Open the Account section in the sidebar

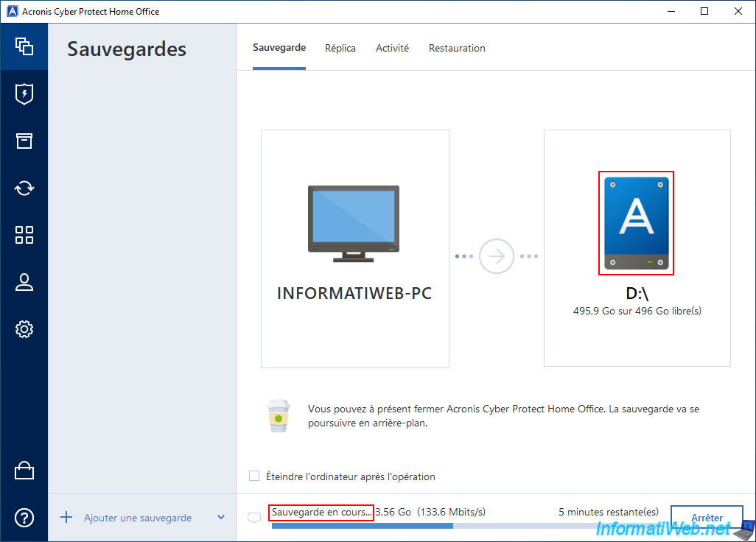(x=24, y=282)
